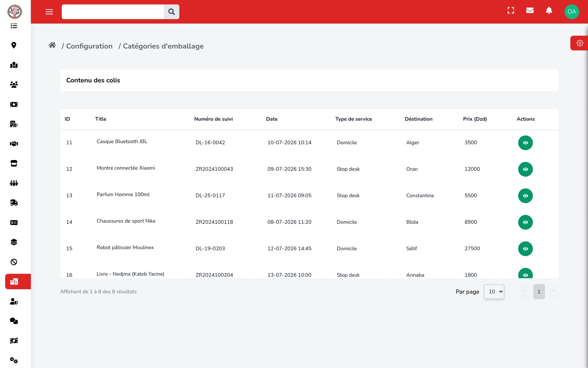Click the search magnifier button
Image resolution: width=588 pixels, height=368 pixels.
click(171, 12)
